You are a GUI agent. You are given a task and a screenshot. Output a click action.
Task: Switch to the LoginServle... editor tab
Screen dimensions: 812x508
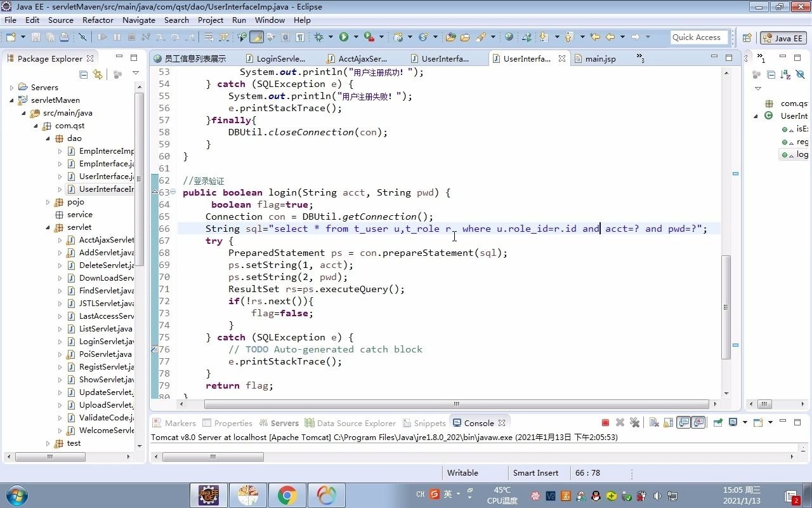(x=275, y=58)
